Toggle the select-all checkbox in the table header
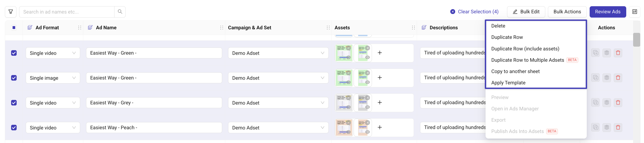The image size is (644, 143). pyautogui.click(x=14, y=28)
